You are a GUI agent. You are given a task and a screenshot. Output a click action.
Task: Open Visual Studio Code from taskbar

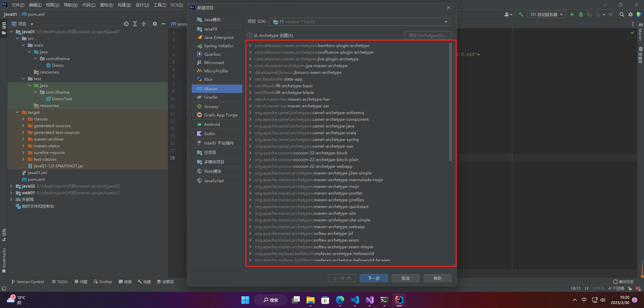point(355,300)
